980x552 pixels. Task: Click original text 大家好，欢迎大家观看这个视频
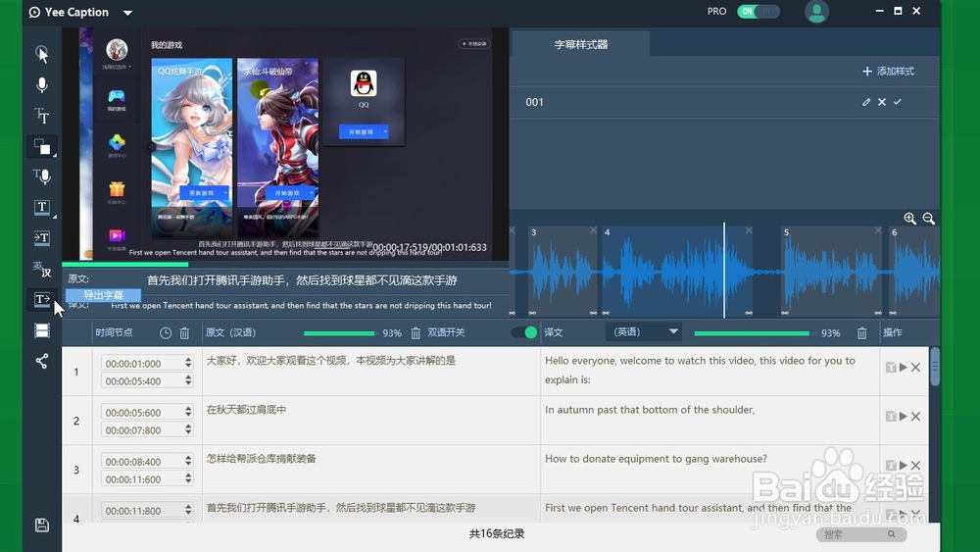click(331, 361)
